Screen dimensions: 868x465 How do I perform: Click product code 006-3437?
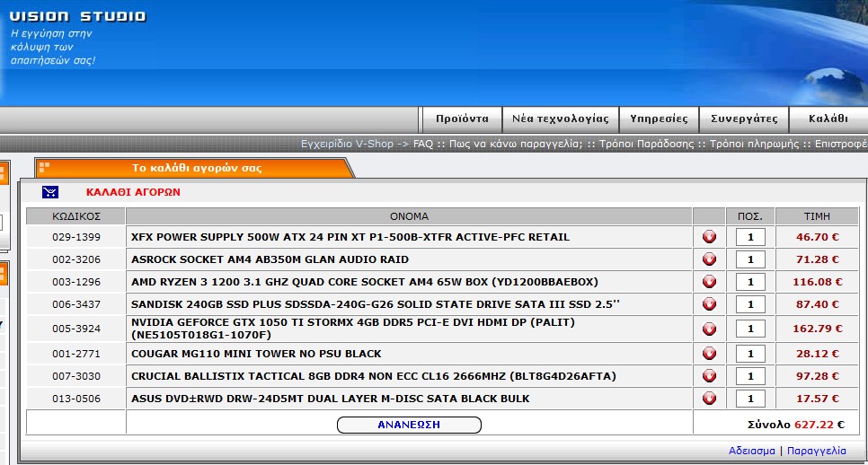tap(76, 304)
